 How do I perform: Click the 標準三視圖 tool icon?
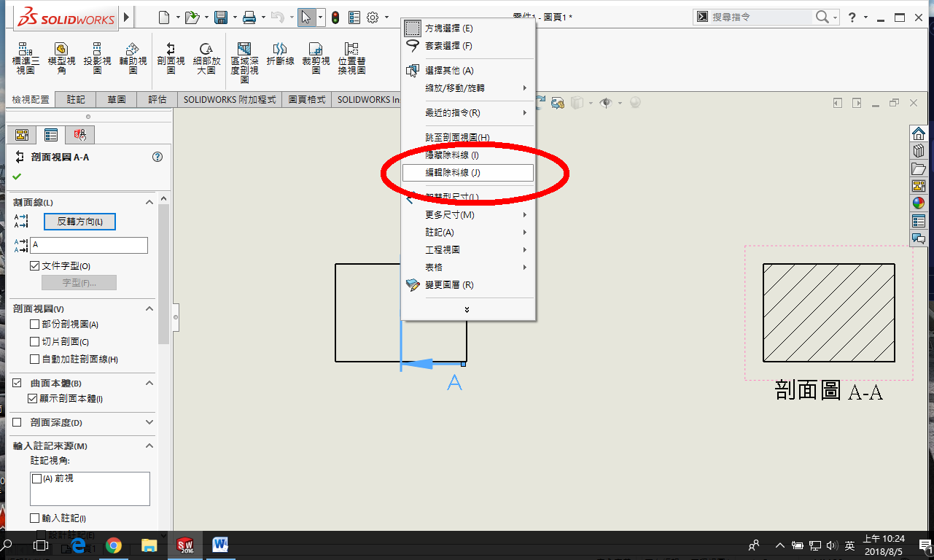coord(26,58)
